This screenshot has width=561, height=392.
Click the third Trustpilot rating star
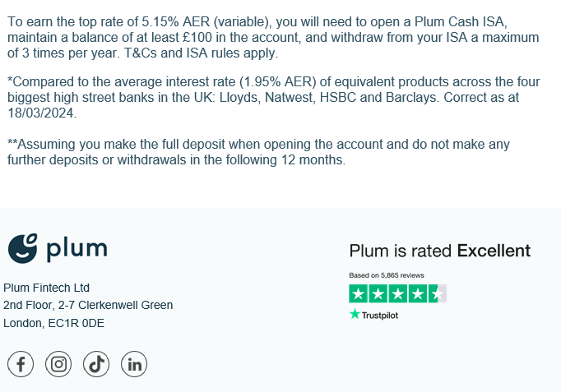pos(398,293)
